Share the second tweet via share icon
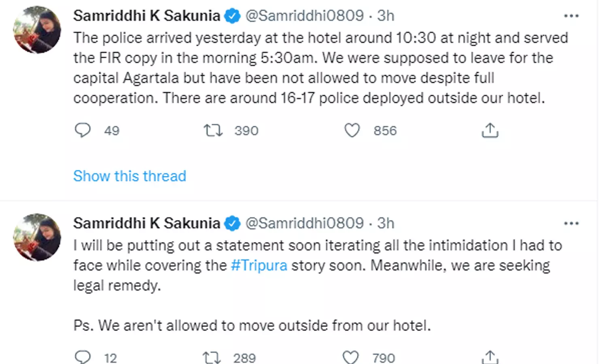The width and height of the screenshot is (607, 364). 490,357
